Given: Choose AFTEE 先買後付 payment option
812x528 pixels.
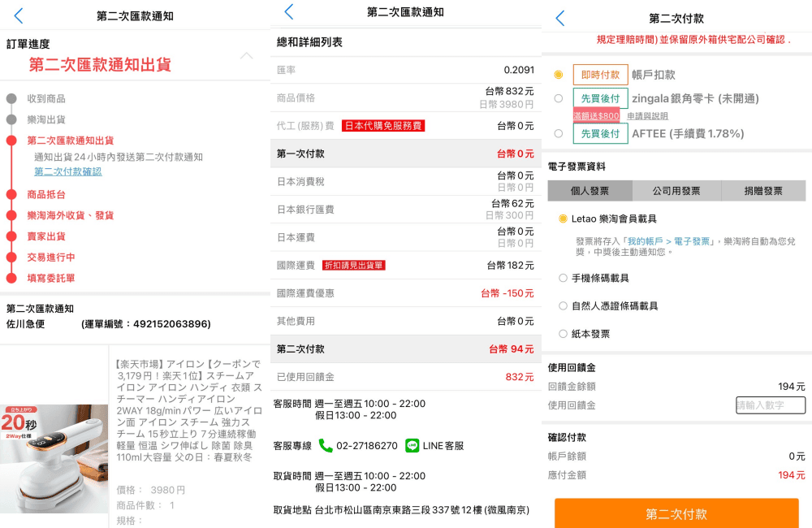Looking at the screenshot, I should coord(559,133).
